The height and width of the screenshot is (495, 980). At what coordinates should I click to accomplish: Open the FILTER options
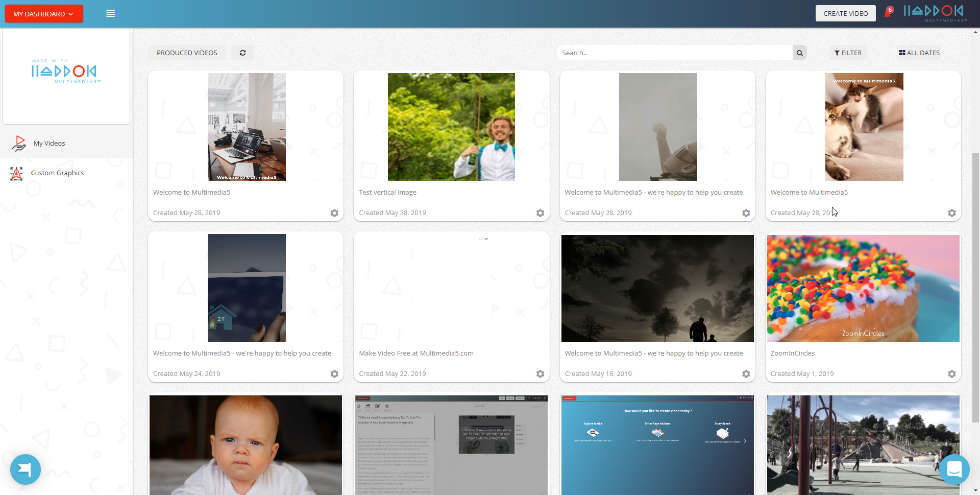(848, 53)
